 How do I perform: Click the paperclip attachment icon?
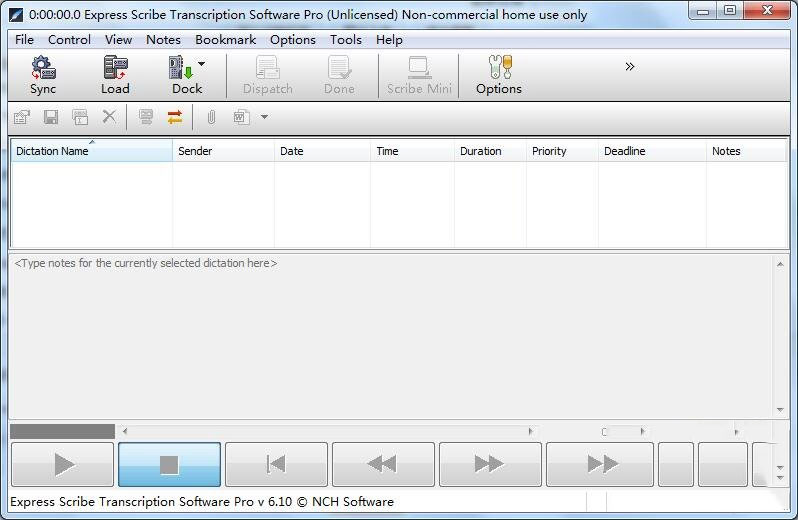pos(211,118)
